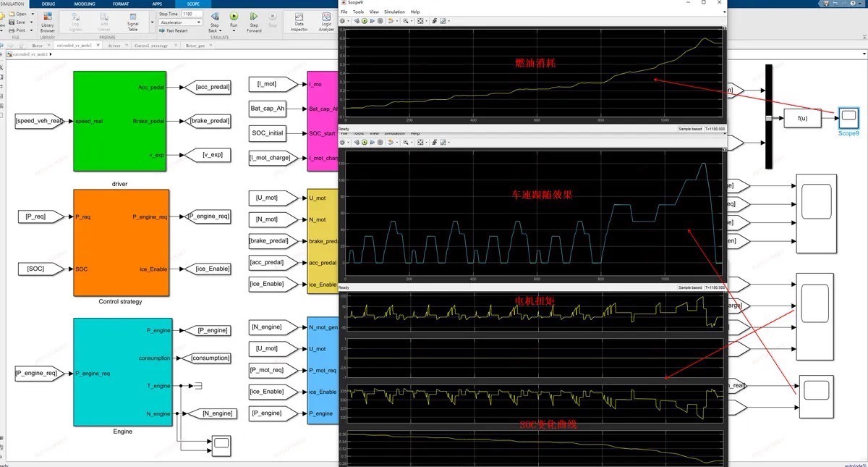Open the View menu in Scope9
This screenshot has height=467, width=868.
tap(374, 12)
